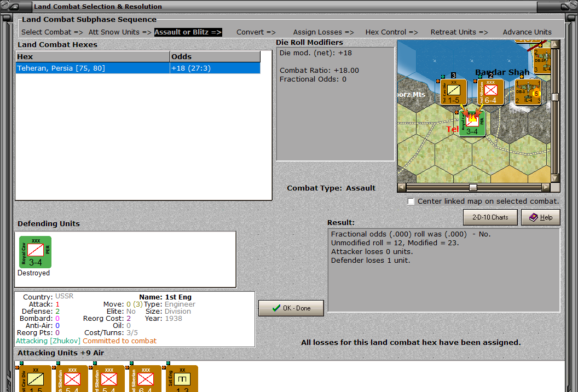
Task: Click the Bandar Shah map label
Action: click(502, 72)
